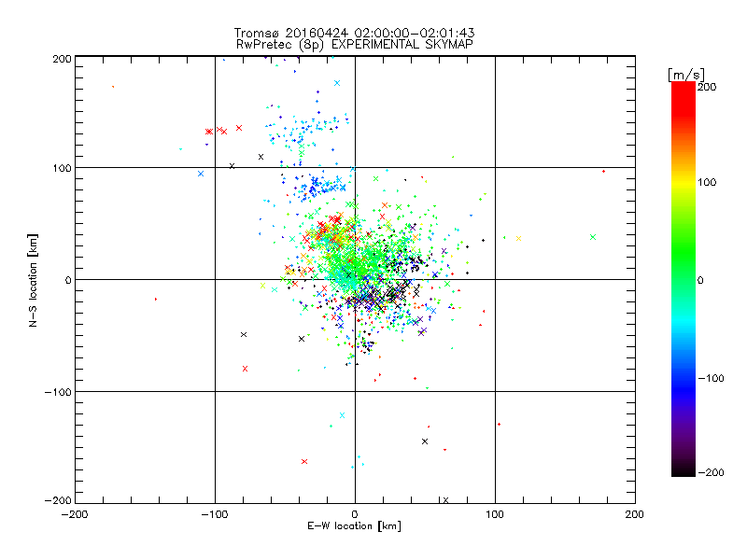747x560 pixels.
Task: Click the subtitle 'RwPretec (8p) EXPERIMENTAL SKYMAP'
Action: coord(355,45)
